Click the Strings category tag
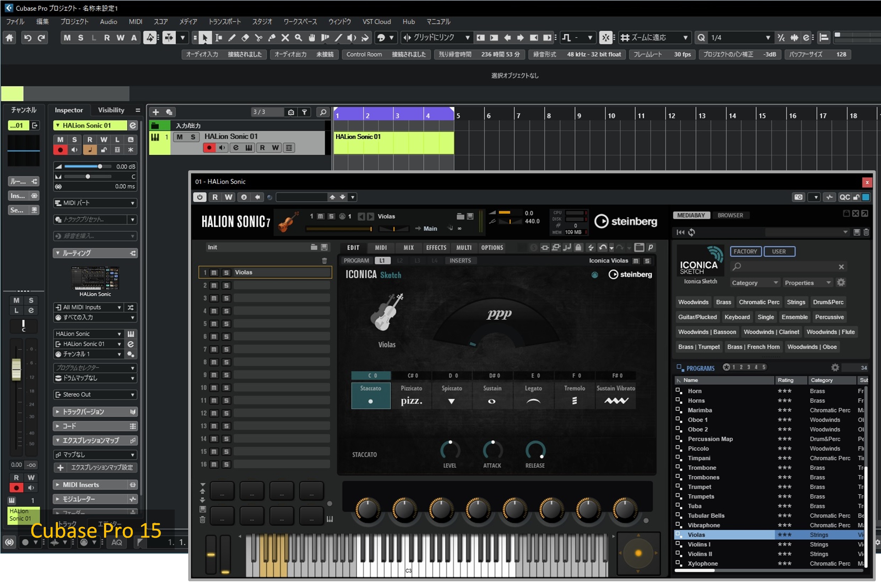The width and height of the screenshot is (881, 588). pos(795,302)
